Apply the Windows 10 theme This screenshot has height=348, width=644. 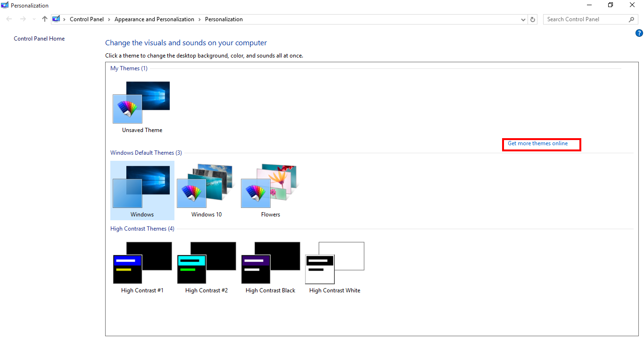point(206,191)
